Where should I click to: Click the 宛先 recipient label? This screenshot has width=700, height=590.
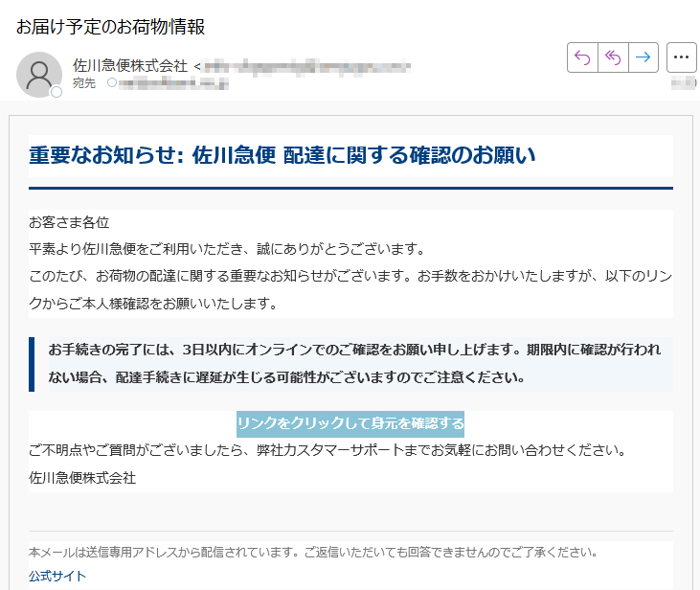[x=84, y=83]
